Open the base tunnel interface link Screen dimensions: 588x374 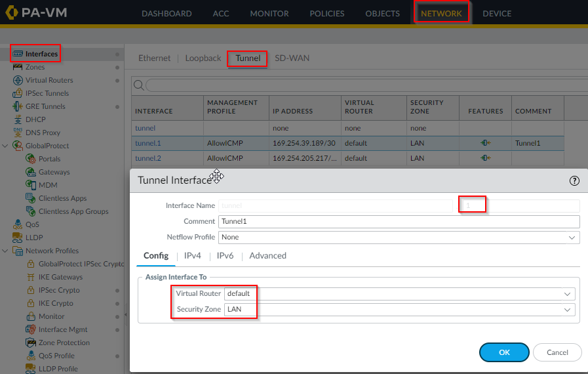coord(145,128)
